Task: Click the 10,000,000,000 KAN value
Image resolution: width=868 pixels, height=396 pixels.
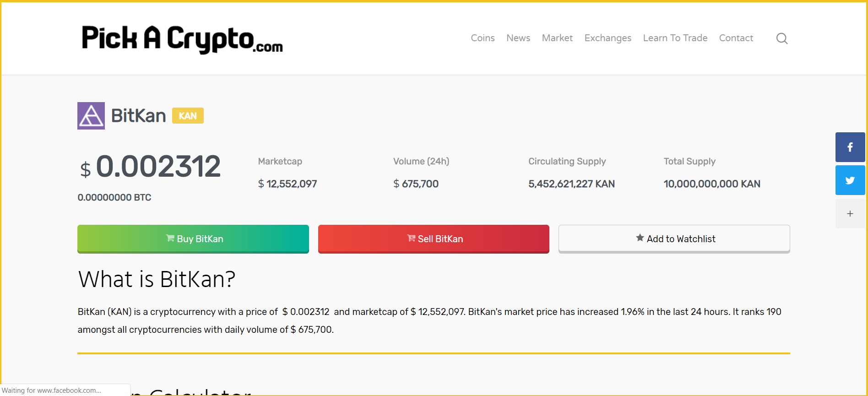Action: 712,184
